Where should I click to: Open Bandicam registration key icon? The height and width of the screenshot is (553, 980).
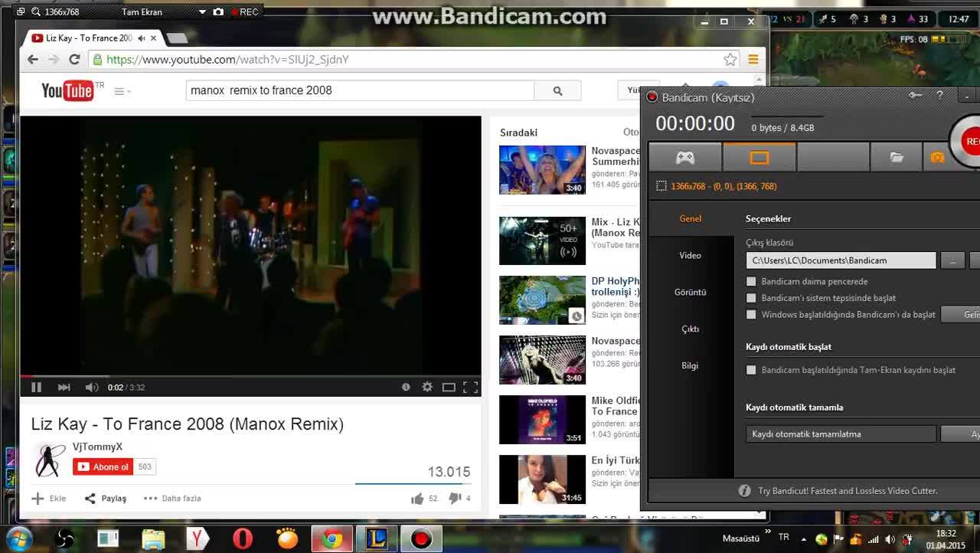(915, 96)
